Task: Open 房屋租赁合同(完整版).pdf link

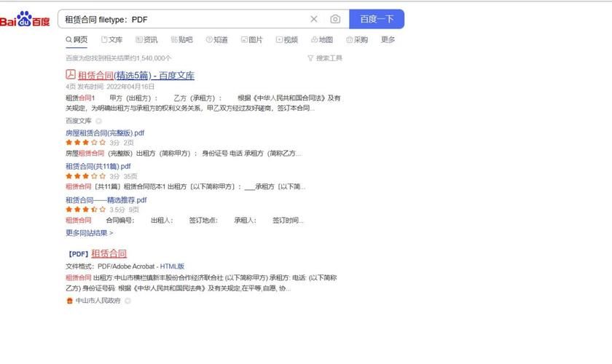Action: click(x=105, y=133)
